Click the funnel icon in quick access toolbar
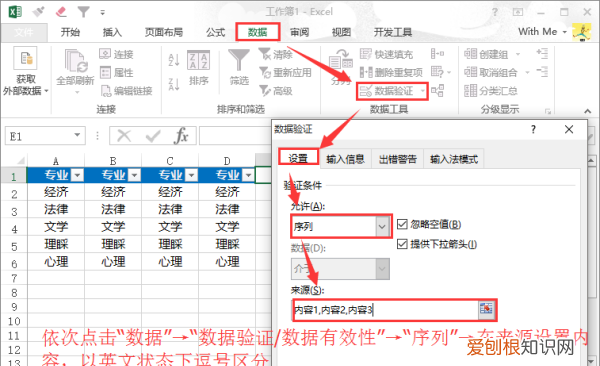This screenshot has height=366, width=600. click(x=83, y=12)
